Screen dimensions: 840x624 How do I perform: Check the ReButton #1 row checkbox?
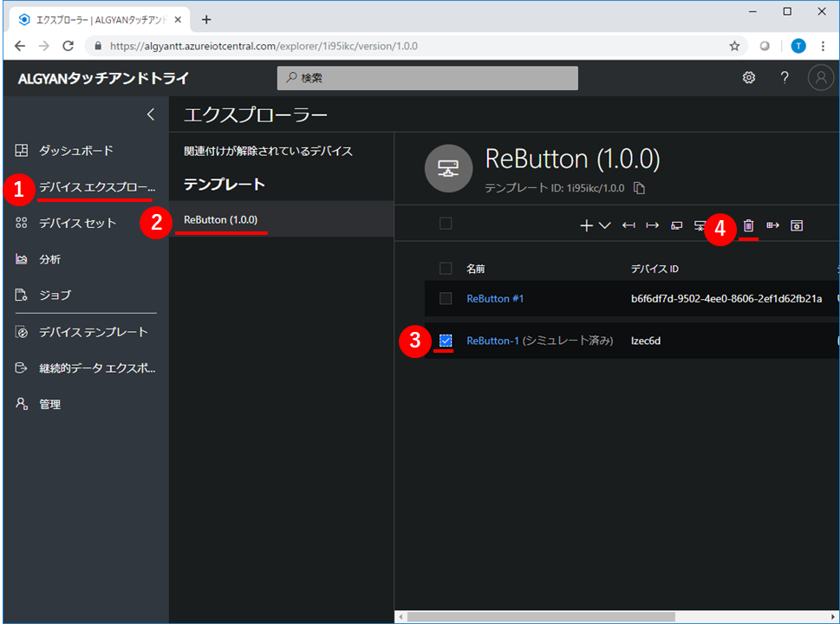(x=446, y=298)
